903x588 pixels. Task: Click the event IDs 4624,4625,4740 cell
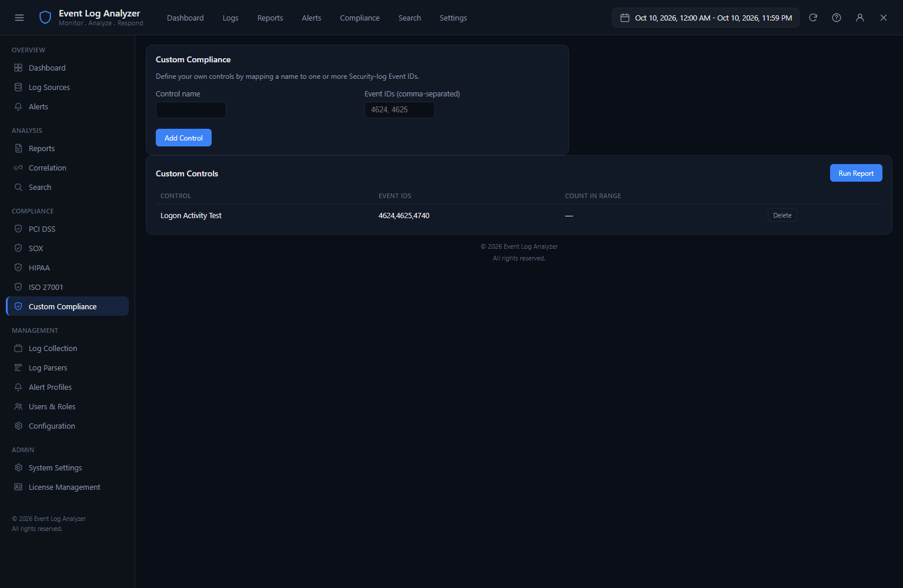point(404,215)
